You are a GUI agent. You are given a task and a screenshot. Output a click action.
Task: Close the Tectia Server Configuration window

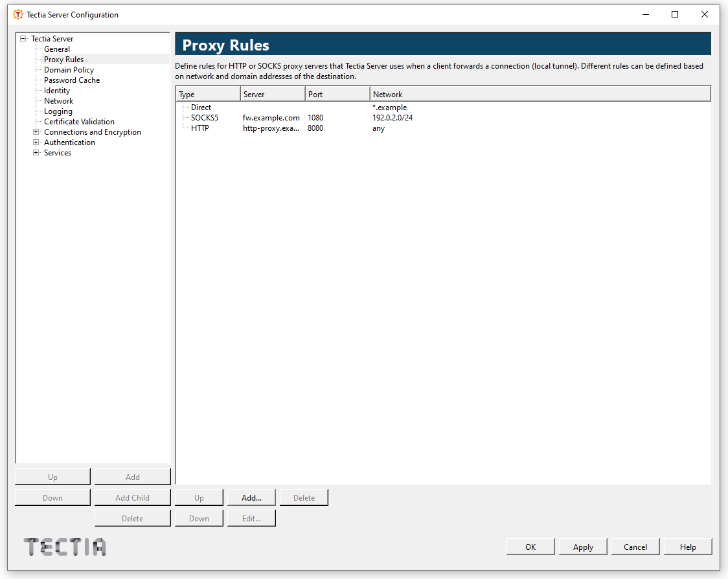(704, 14)
